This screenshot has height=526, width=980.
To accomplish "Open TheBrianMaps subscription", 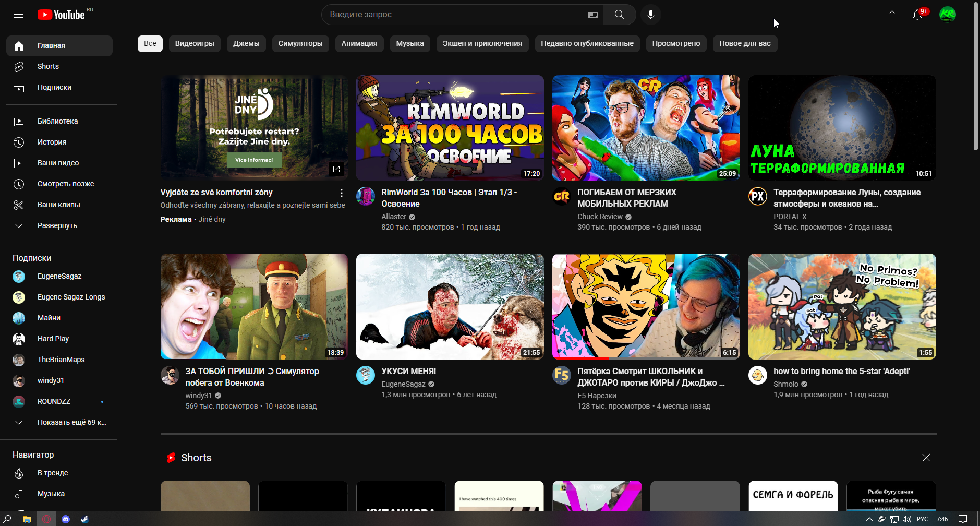I will pyautogui.click(x=59, y=360).
